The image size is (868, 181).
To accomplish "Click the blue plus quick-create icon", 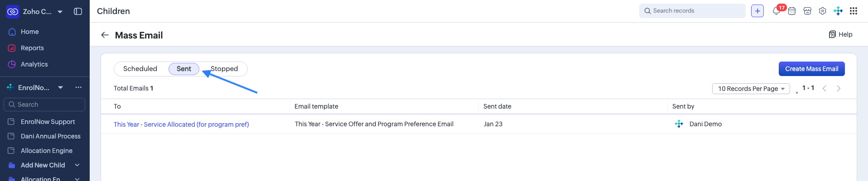I will coord(757,11).
